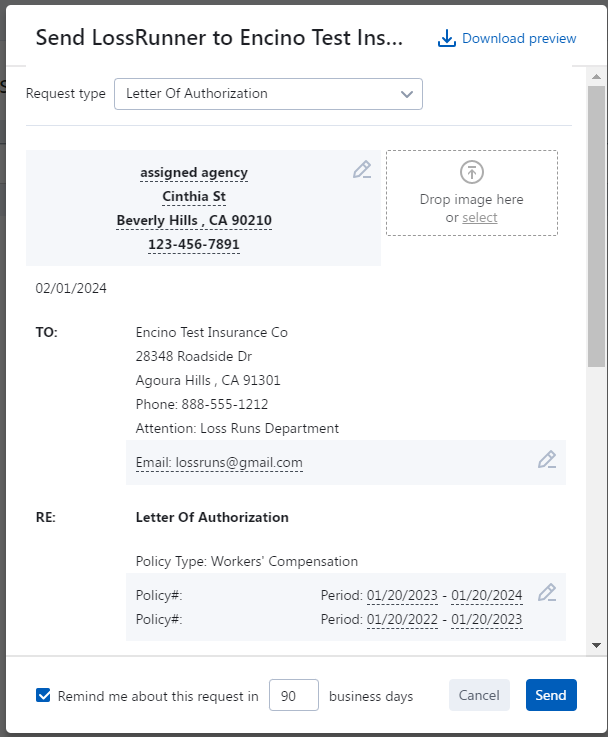
Task: Click the business days number field
Action: tap(294, 695)
